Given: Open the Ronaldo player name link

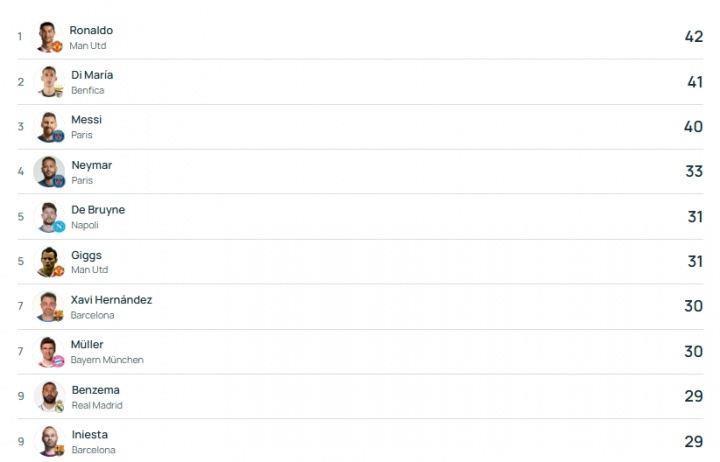Looking at the screenshot, I should coord(91,30).
